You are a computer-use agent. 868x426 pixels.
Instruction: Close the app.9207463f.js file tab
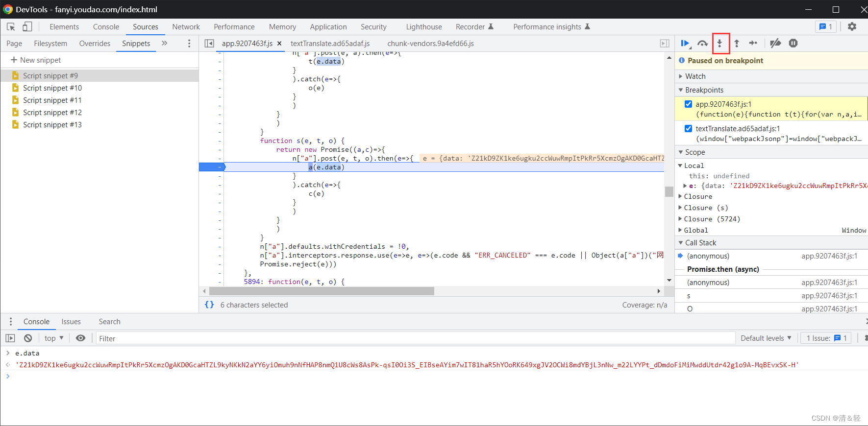(279, 44)
